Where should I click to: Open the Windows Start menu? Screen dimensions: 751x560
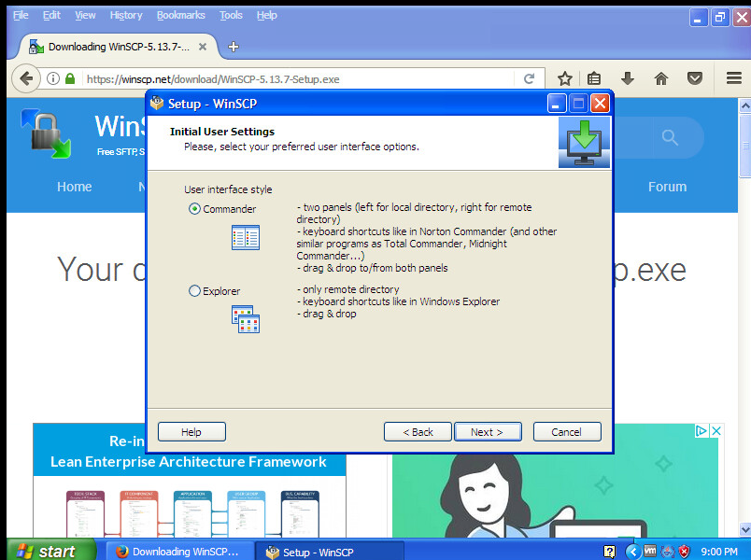point(47,551)
